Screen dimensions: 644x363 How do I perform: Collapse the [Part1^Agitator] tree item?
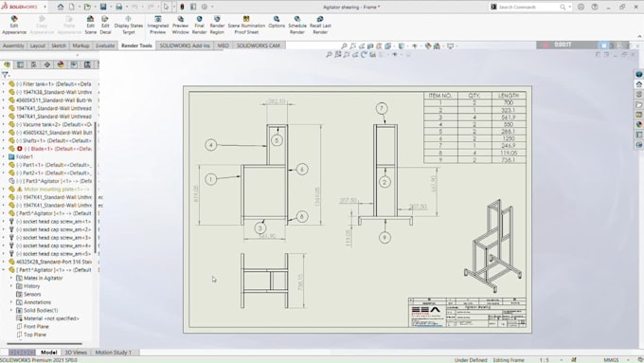pyautogui.click(x=4, y=270)
